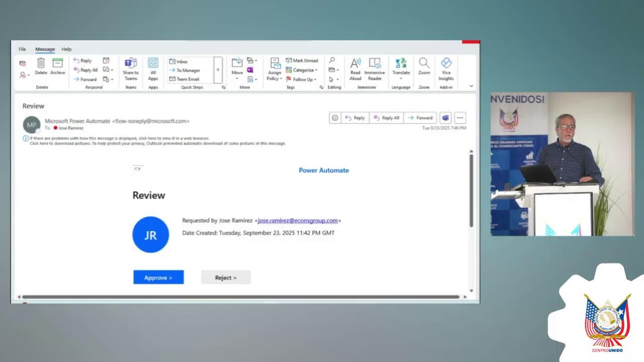644x362 pixels.
Task: Open the File tab
Action: (x=22, y=49)
